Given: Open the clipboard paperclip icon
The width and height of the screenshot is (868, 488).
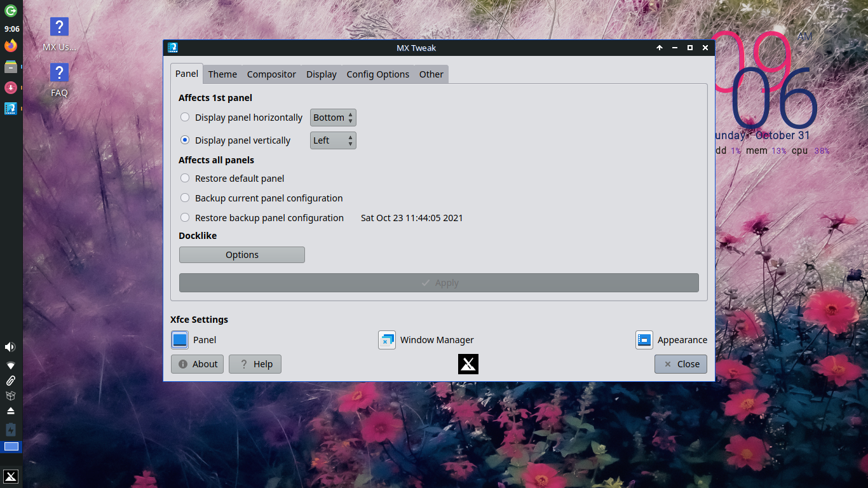Looking at the screenshot, I should [10, 381].
